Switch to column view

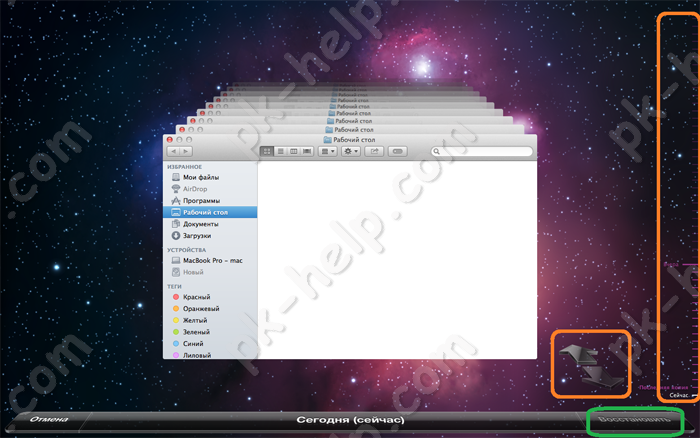pyautogui.click(x=294, y=152)
